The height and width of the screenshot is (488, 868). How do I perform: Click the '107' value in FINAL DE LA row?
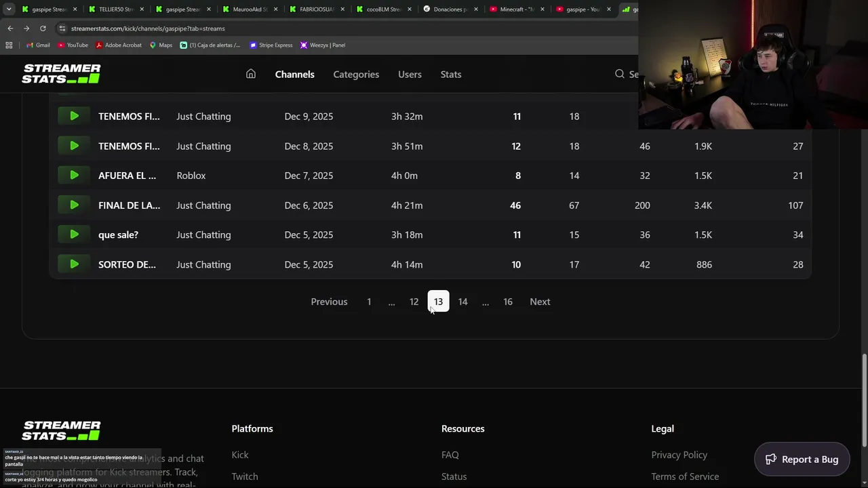(795, 205)
